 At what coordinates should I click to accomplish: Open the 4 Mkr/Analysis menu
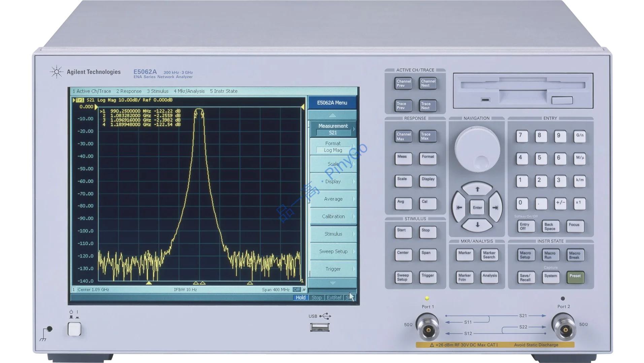[x=189, y=91]
